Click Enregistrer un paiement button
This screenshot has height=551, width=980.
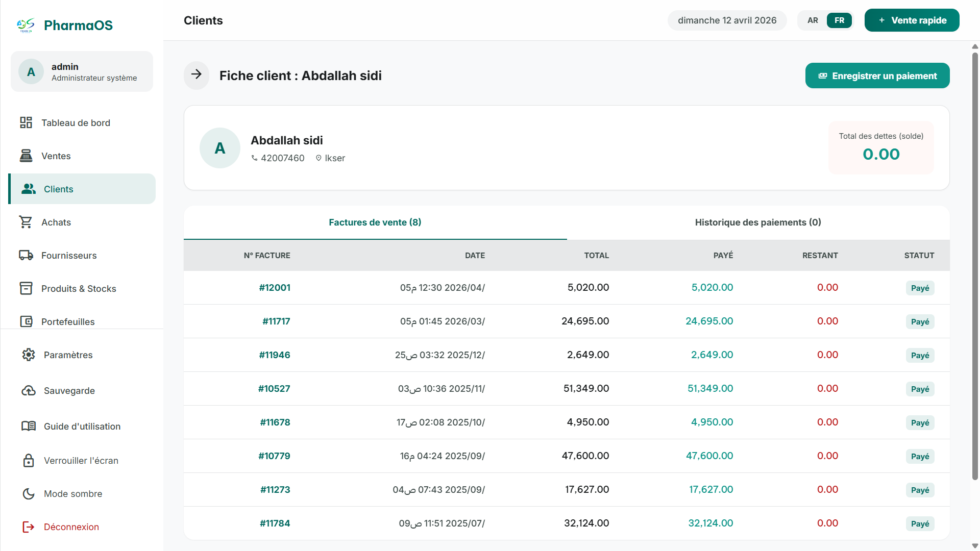tap(877, 76)
